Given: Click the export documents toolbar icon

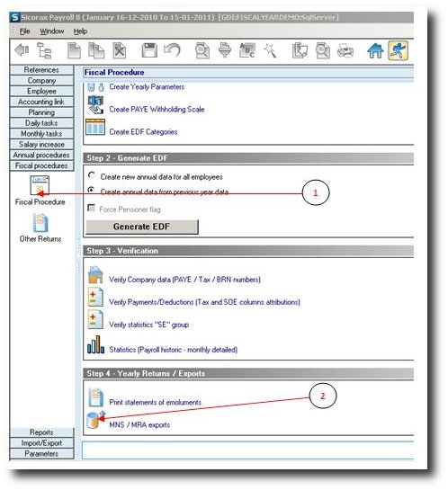Looking at the screenshot, I should point(300,50).
